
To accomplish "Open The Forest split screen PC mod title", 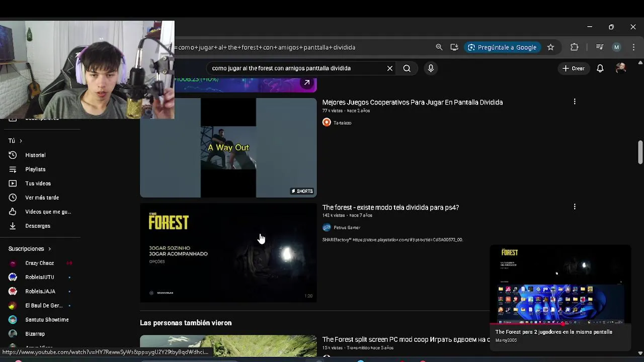I will 407,340.
